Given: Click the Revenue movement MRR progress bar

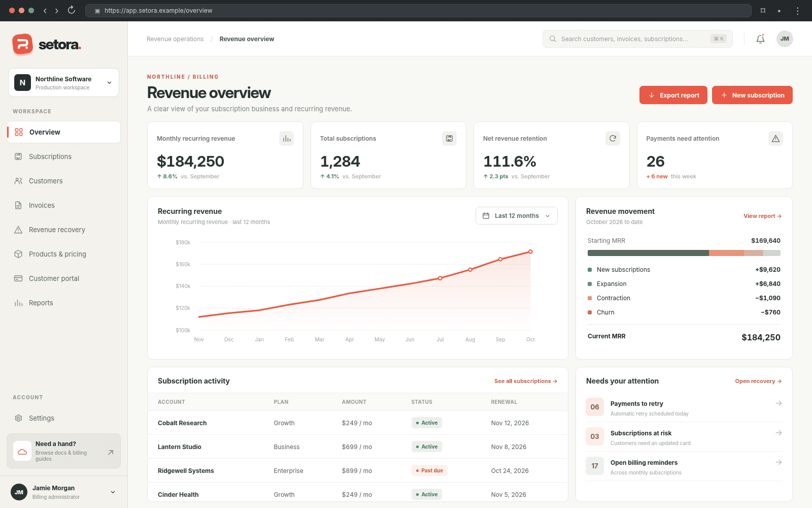Looking at the screenshot, I should point(684,253).
